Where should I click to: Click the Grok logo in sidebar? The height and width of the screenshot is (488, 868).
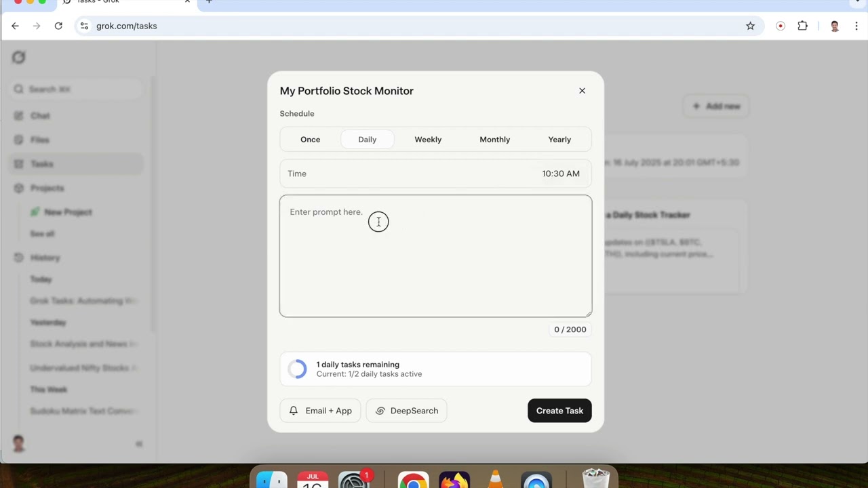(x=19, y=58)
